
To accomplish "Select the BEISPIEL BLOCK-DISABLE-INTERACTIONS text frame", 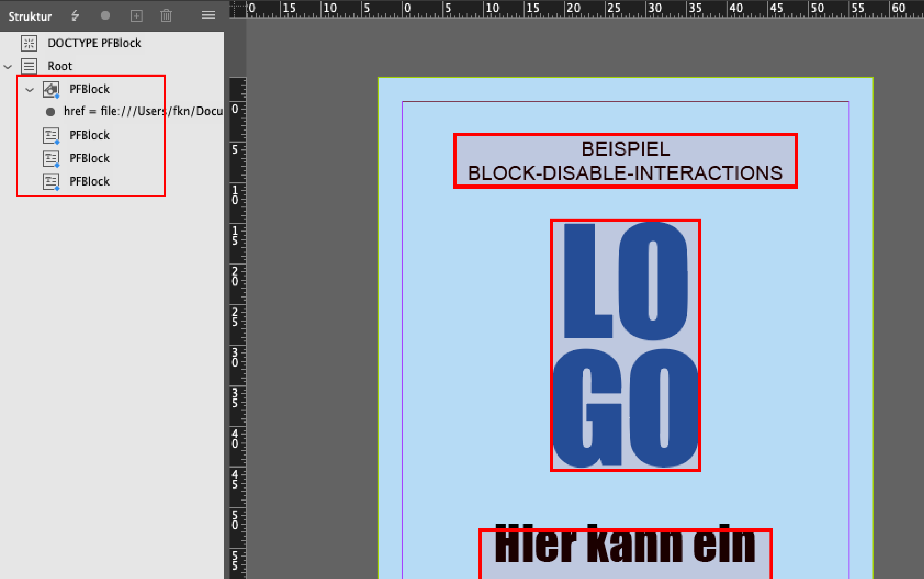I will [625, 161].
